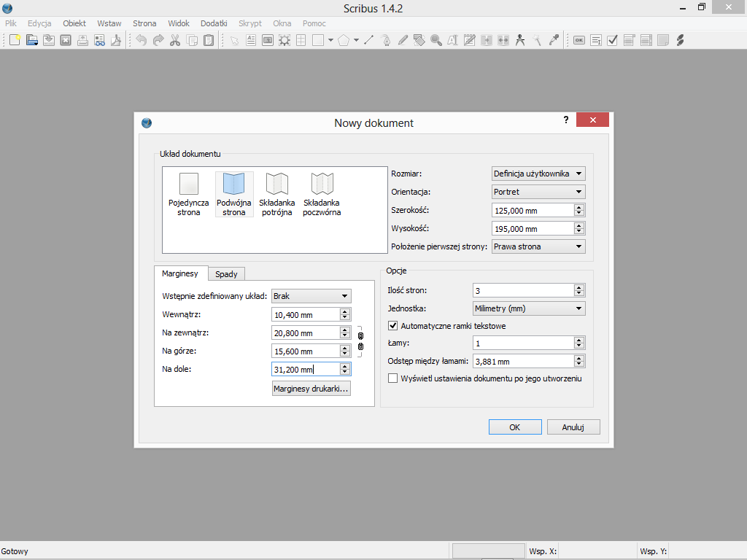Switch to the Spady tab
The width and height of the screenshot is (747, 560).
[x=226, y=274]
